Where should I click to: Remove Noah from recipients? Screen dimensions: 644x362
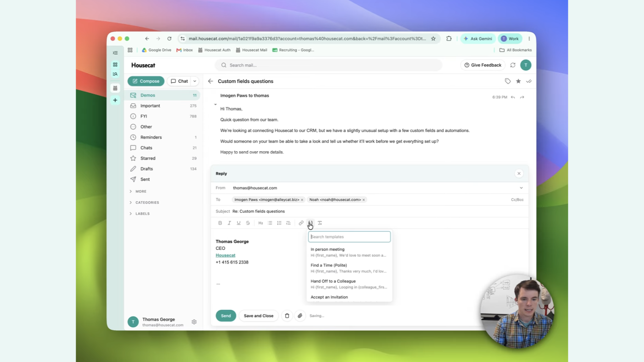[364, 200]
